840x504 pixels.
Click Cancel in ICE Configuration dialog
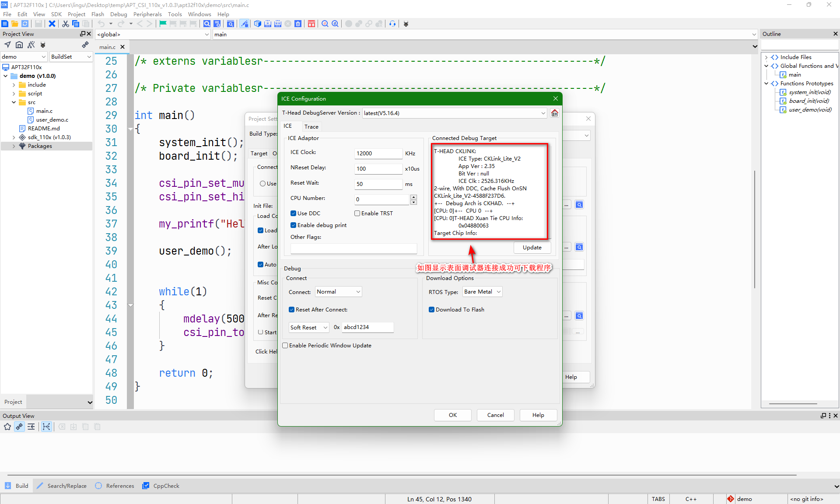pos(496,415)
